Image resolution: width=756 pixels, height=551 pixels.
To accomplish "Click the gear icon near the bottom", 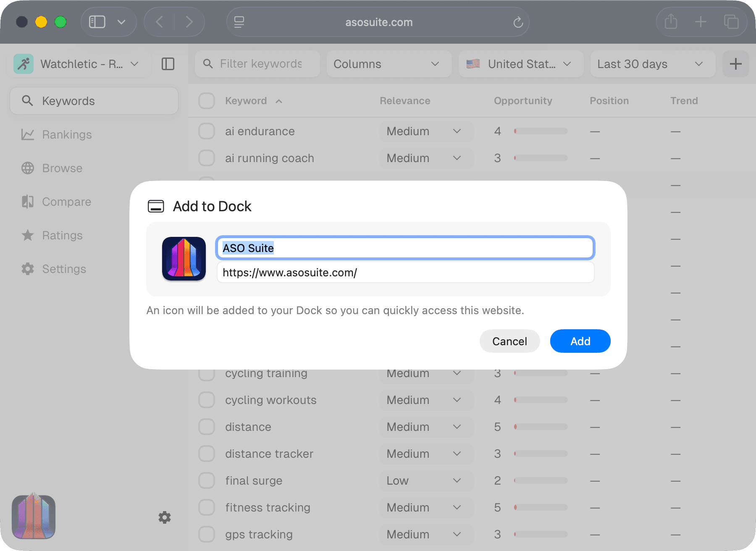I will [x=164, y=517].
